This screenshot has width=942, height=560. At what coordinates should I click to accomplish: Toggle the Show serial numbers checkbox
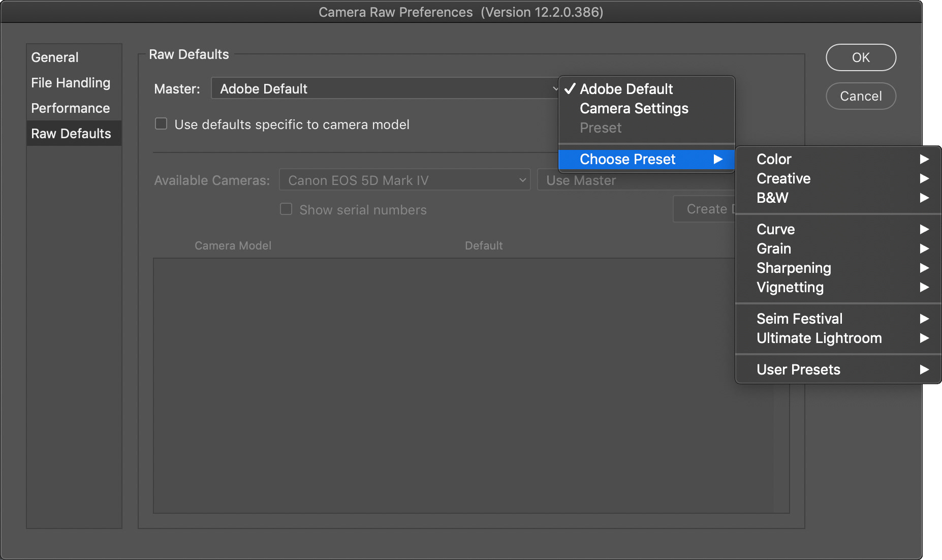coord(286,209)
